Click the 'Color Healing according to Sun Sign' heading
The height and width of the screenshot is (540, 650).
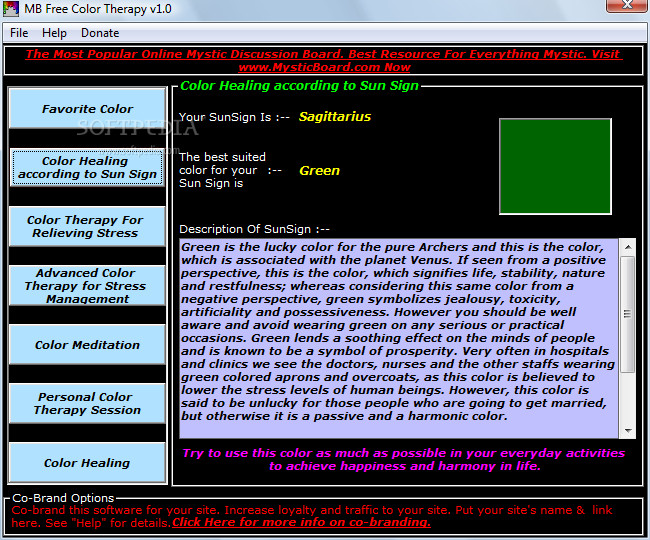299,85
